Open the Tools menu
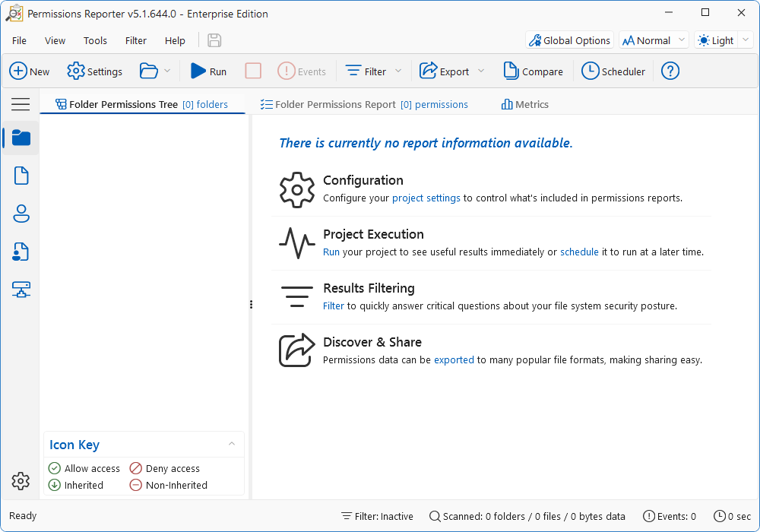The image size is (760, 532). [x=95, y=40]
